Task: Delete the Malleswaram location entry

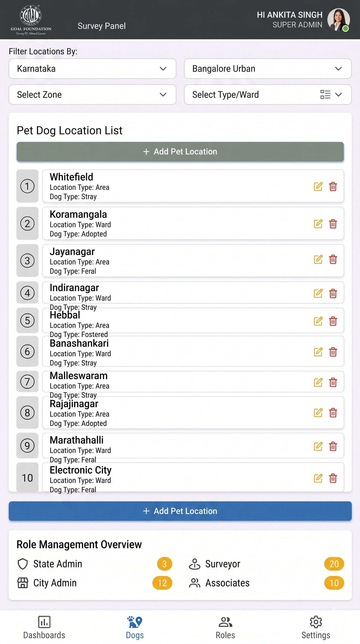Action: [x=333, y=382]
